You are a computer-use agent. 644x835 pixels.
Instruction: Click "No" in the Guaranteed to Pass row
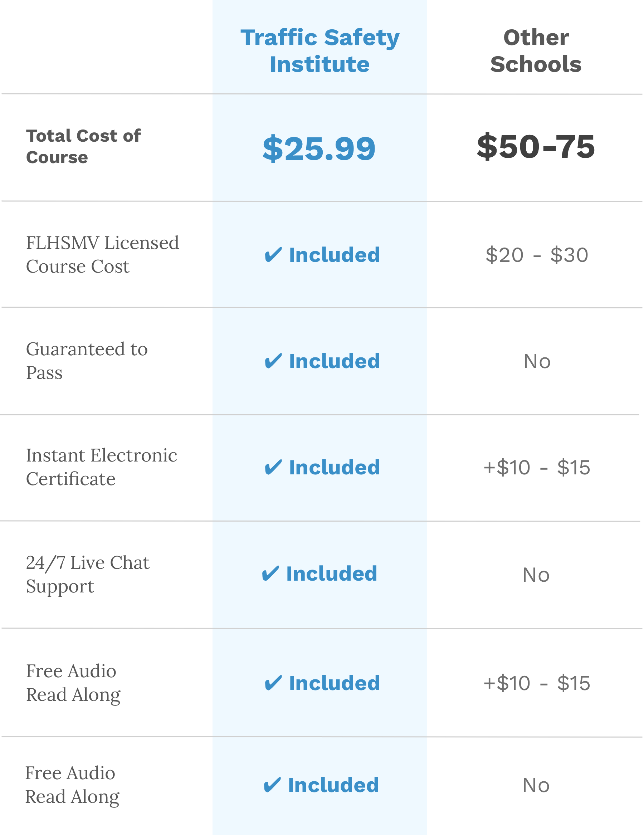[537, 361]
